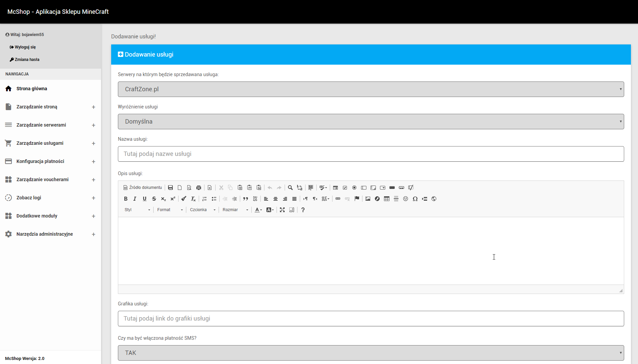Click the block quote icon
This screenshot has height=364, width=638.
(246, 199)
